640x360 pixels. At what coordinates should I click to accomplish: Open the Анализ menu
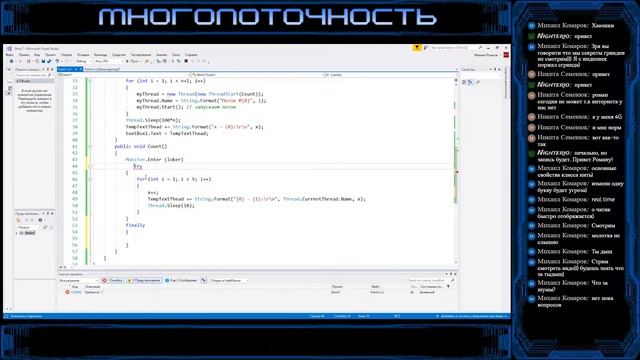click(x=162, y=55)
